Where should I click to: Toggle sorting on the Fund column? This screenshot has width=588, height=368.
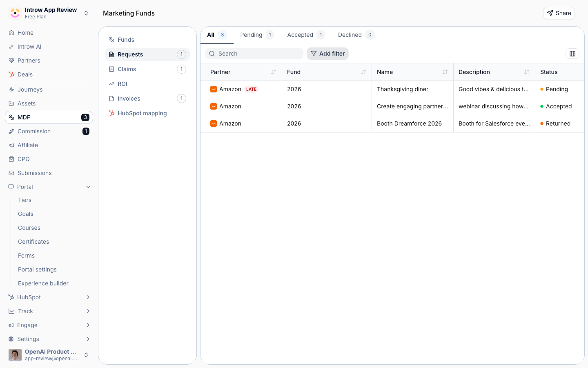363,72
